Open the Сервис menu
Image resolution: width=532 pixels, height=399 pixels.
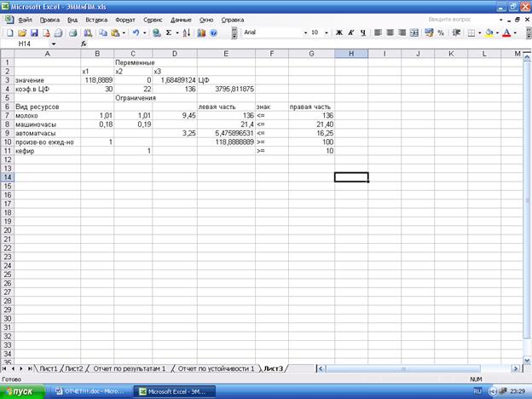(153, 18)
